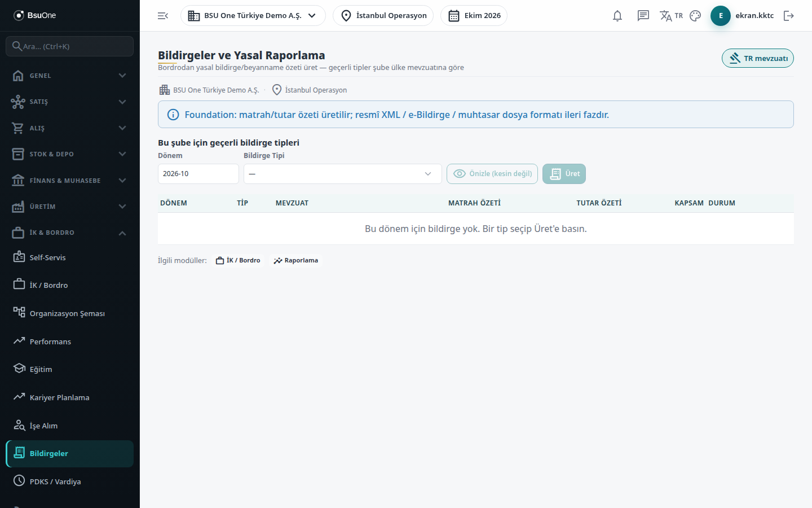The height and width of the screenshot is (508, 812).
Task: Go to Organizasyon Şeması
Action: (70, 313)
